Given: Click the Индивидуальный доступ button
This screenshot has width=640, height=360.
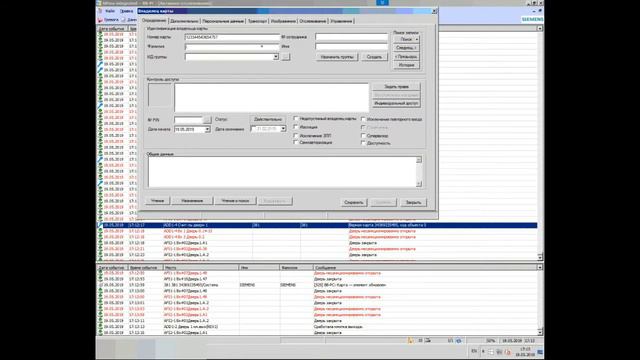Looking at the screenshot, I should tap(396, 104).
